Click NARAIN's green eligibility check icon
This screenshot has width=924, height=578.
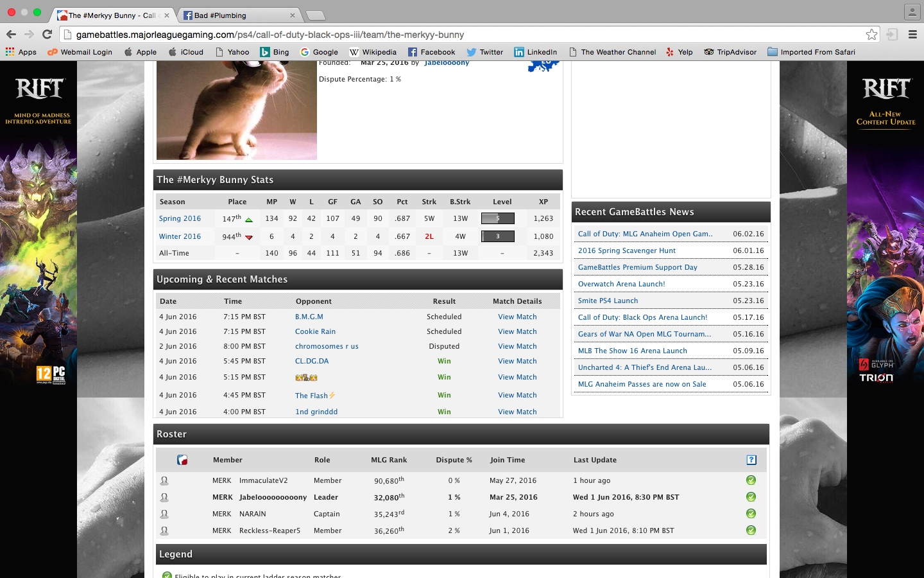[x=751, y=514]
